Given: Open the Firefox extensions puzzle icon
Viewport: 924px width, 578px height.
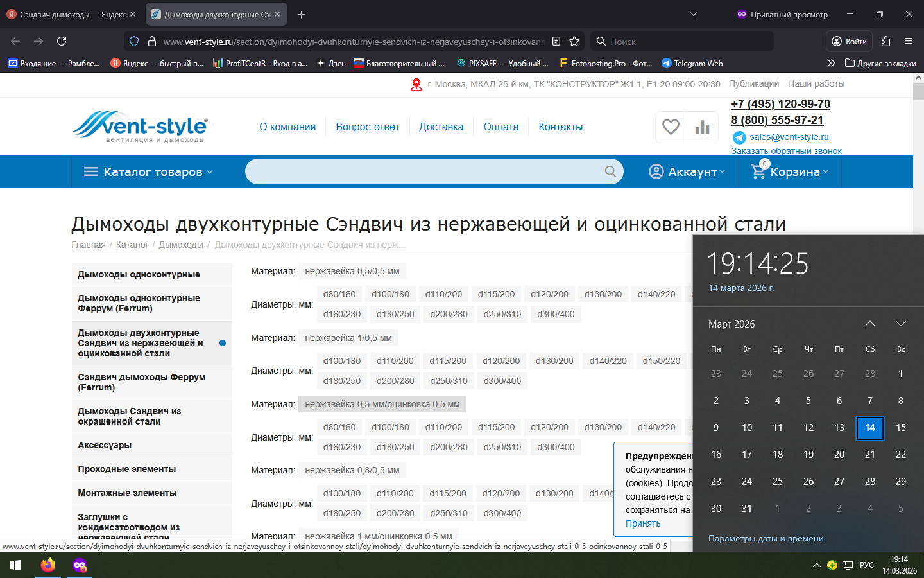Looking at the screenshot, I should pyautogui.click(x=886, y=41).
